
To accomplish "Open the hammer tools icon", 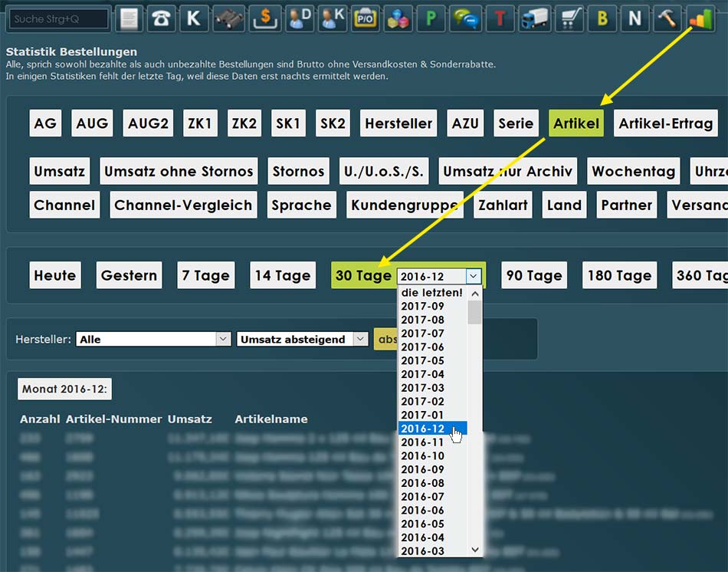I will pos(667,19).
